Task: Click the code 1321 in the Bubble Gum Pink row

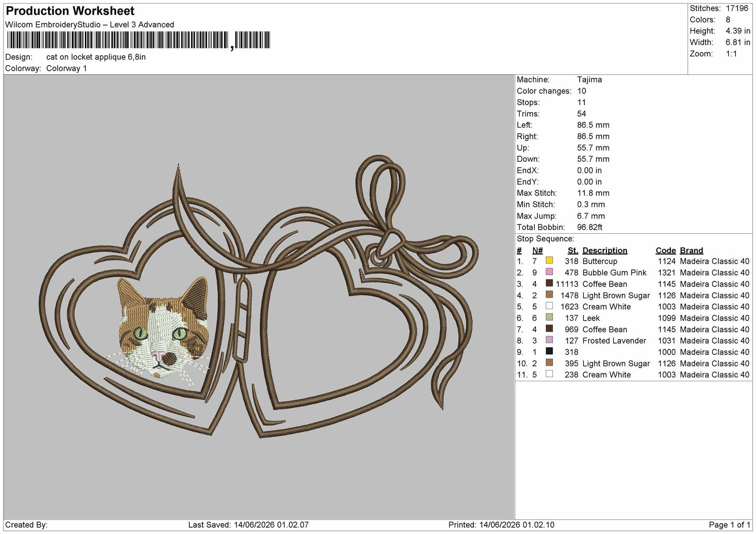Action: click(x=667, y=272)
